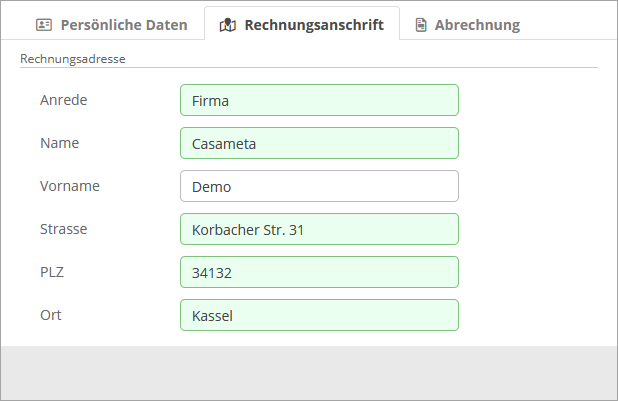Click into the Name field with Casameta
The image size is (618, 401).
click(x=319, y=143)
